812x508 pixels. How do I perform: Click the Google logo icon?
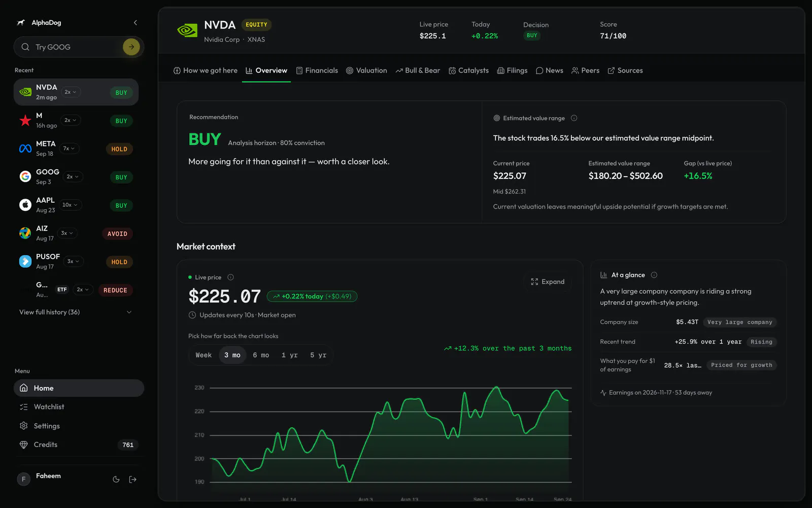coord(25,176)
